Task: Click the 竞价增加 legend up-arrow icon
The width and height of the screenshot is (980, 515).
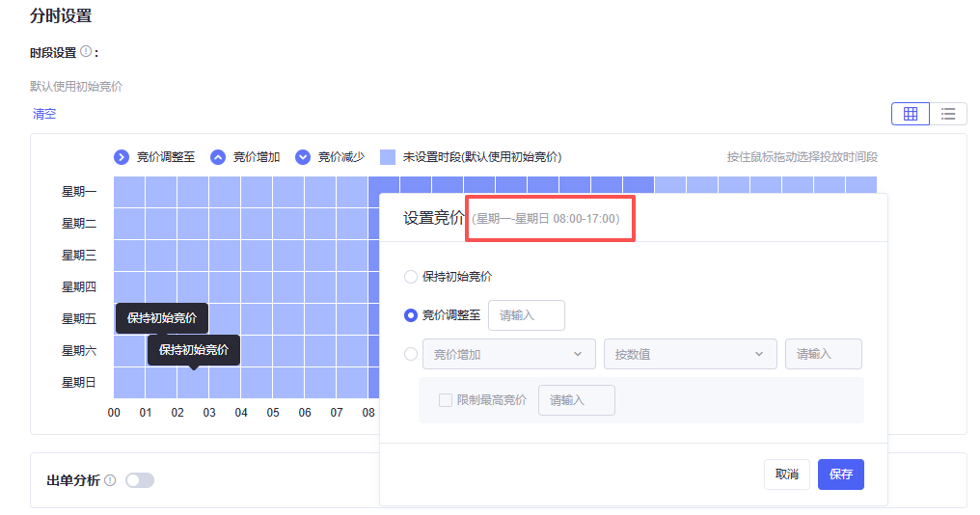Action: (x=217, y=157)
